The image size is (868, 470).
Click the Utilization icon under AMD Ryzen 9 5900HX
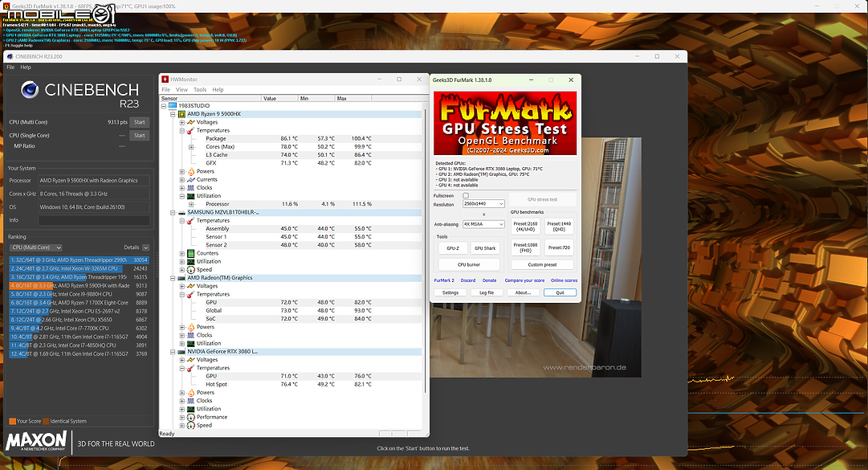click(191, 196)
